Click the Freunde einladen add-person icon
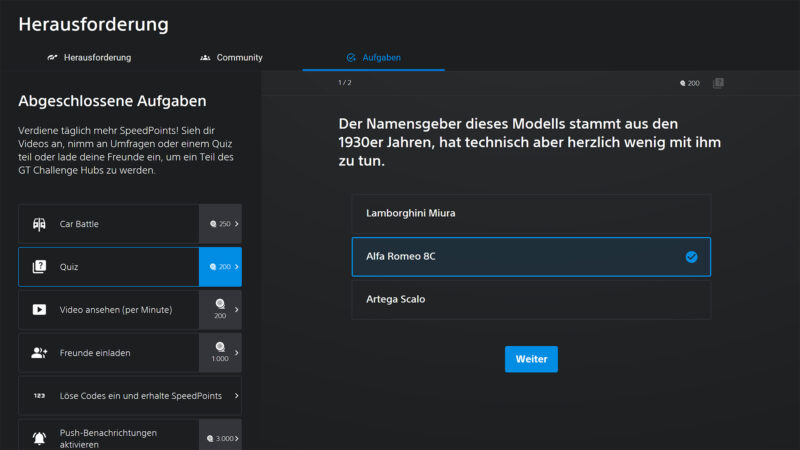Screen dimensions: 800x450 [x=39, y=353]
